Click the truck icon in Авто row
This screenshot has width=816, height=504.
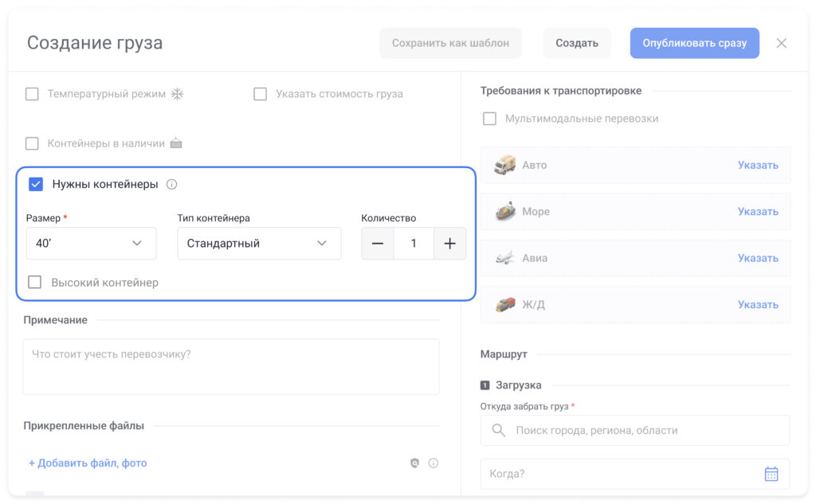[504, 165]
